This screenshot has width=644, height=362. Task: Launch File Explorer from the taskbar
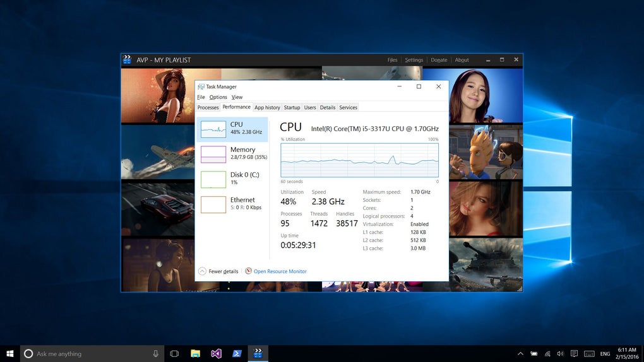[x=195, y=353]
